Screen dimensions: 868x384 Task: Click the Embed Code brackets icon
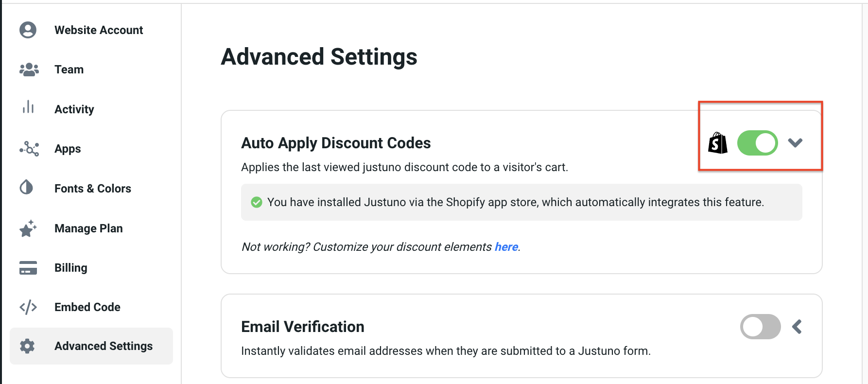pyautogui.click(x=28, y=307)
